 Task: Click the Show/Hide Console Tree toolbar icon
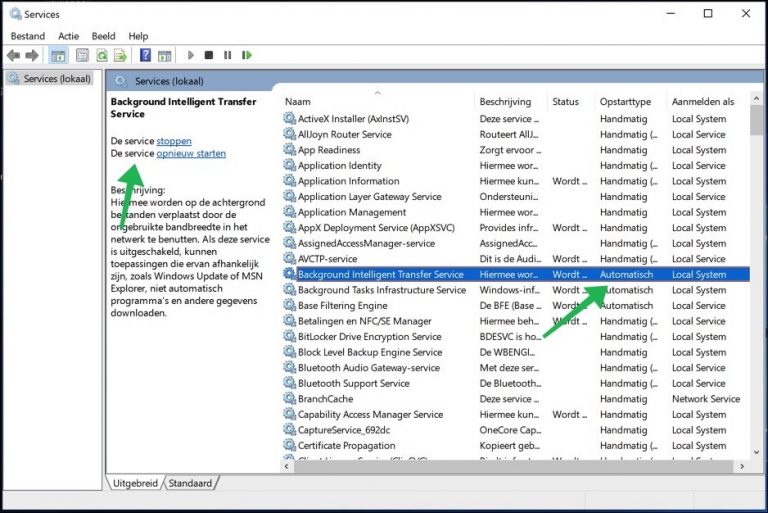point(58,56)
